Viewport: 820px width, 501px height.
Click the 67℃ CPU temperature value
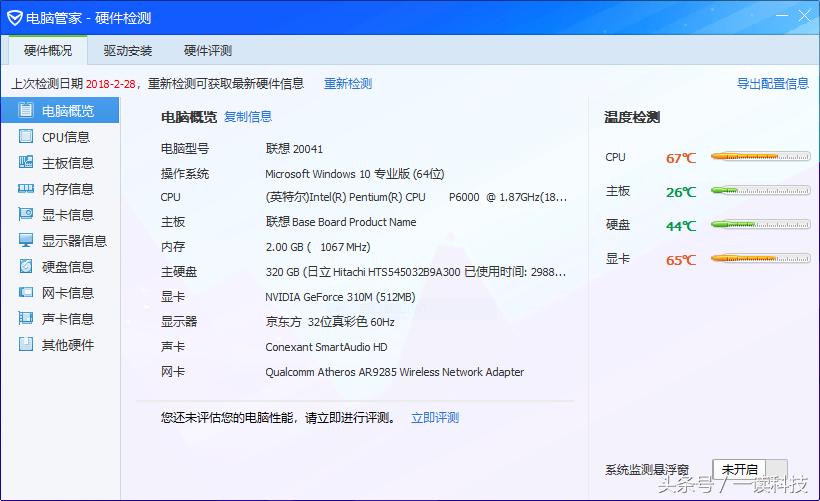681,158
